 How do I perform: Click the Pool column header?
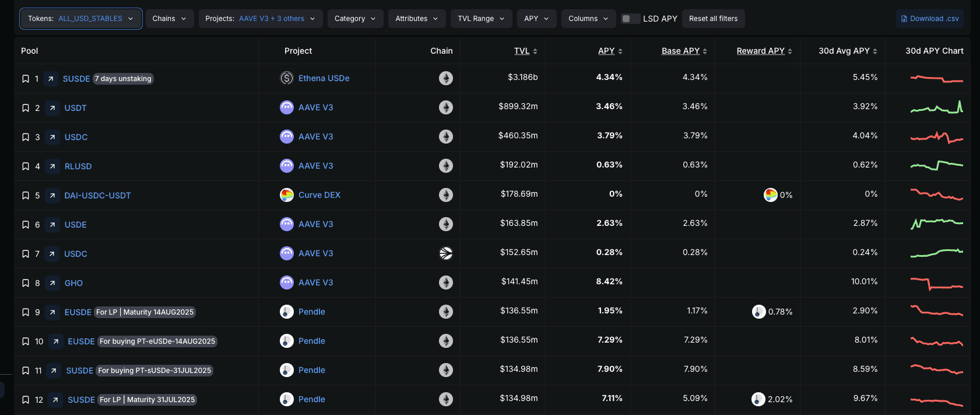pyautogui.click(x=30, y=51)
